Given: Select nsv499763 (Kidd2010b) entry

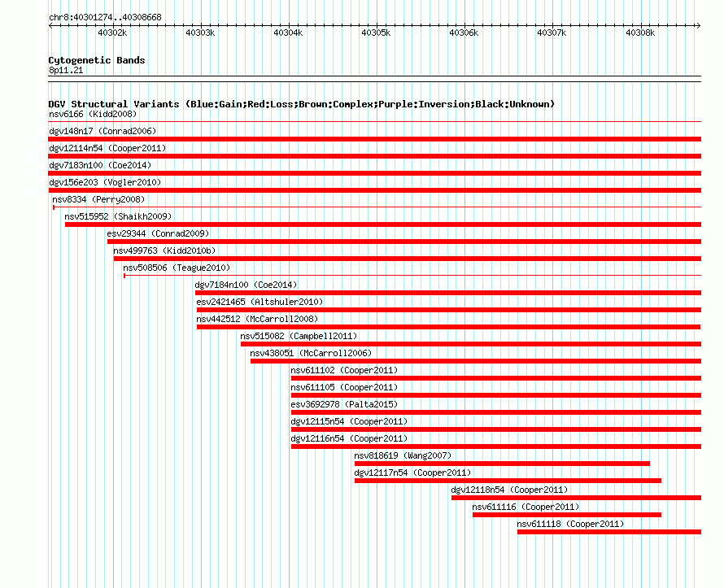Looking at the screenshot, I should click(x=165, y=250).
